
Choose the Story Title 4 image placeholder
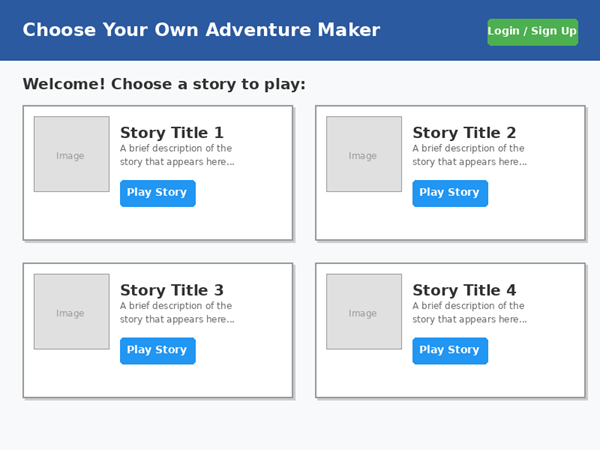point(363,312)
